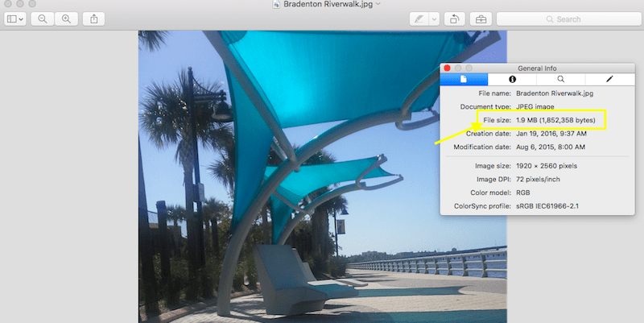
Task: Click the Rotate image button
Action: point(456,19)
